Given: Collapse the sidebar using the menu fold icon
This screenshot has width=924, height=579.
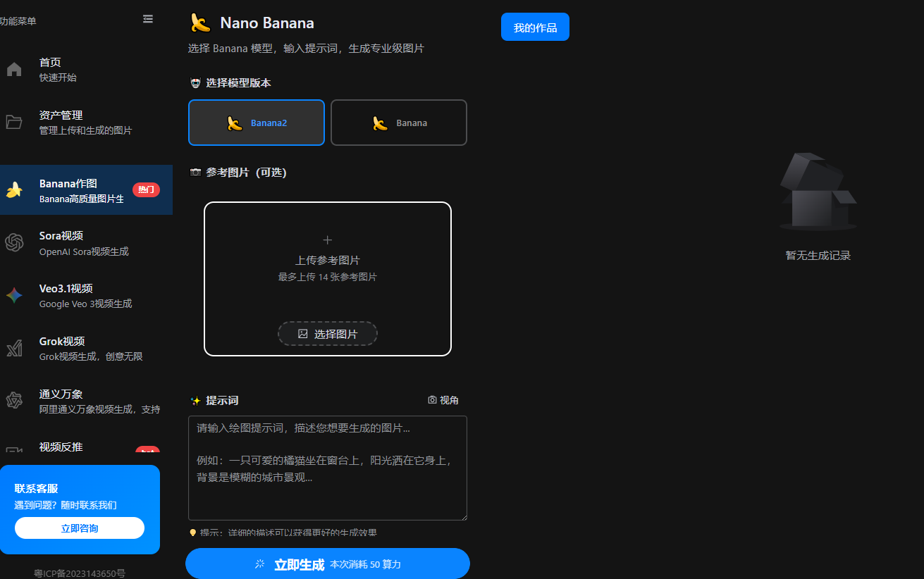Looking at the screenshot, I should [x=148, y=19].
